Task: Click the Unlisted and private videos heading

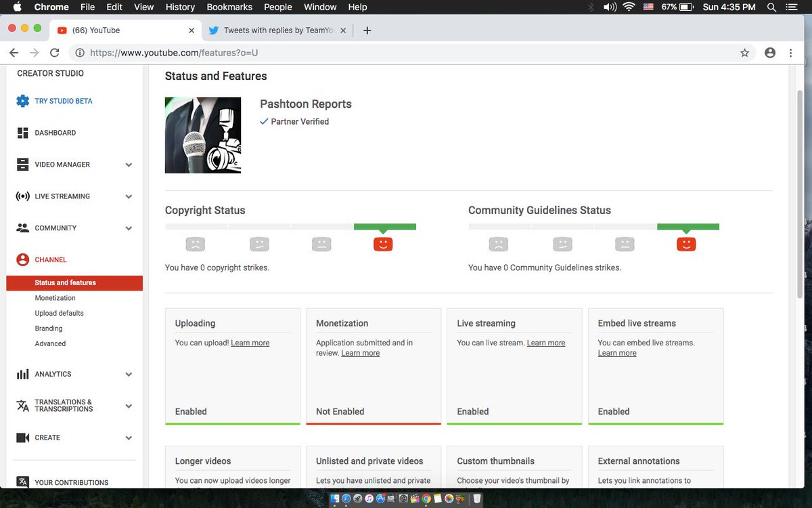Action: pos(369,461)
